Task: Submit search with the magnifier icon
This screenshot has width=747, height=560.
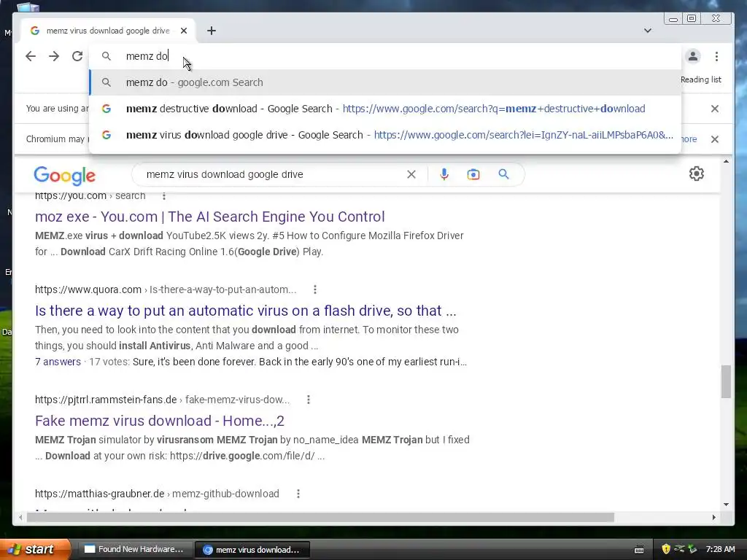Action: click(x=503, y=174)
